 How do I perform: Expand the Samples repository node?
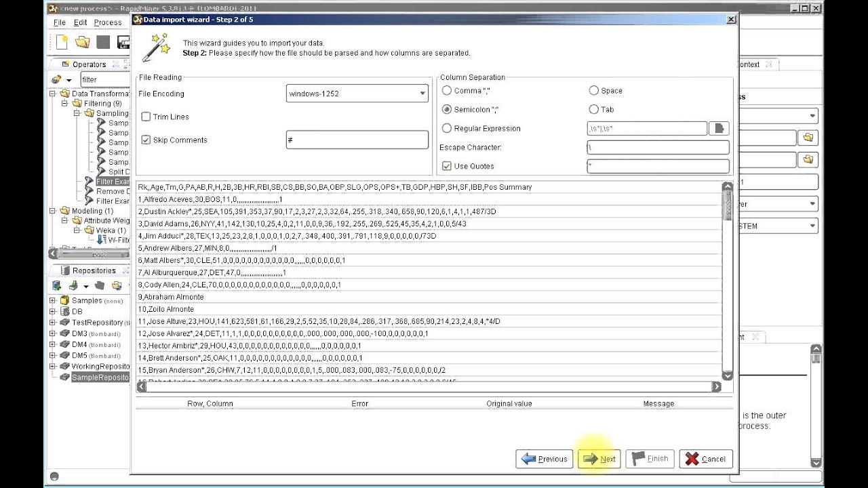(x=53, y=300)
